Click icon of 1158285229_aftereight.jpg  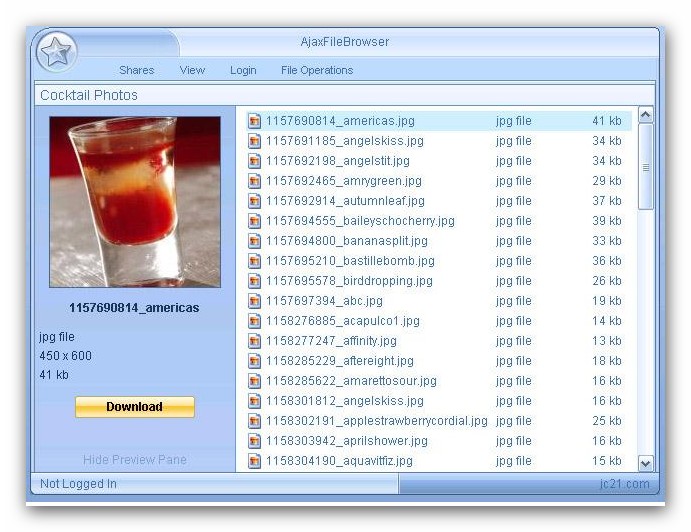coord(254,361)
